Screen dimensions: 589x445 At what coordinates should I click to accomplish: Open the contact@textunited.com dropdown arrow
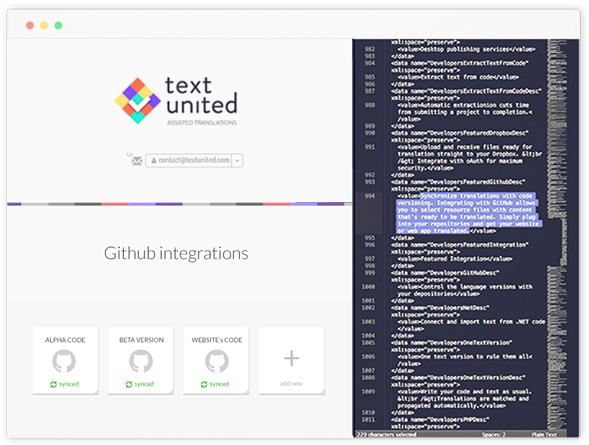coord(237,161)
